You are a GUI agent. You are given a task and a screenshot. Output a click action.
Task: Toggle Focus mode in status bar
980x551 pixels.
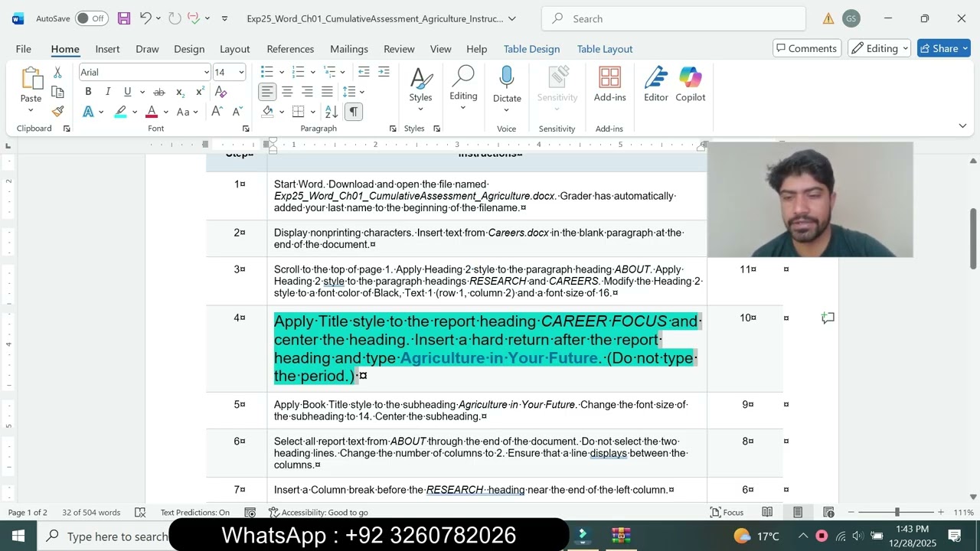click(727, 512)
